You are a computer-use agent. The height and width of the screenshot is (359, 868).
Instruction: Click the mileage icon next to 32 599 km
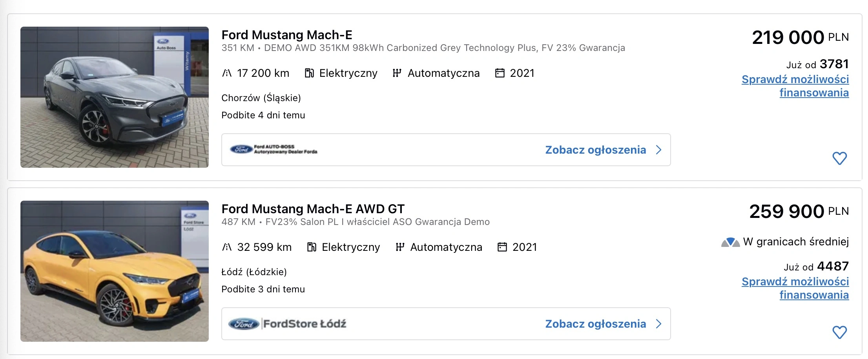pyautogui.click(x=227, y=247)
